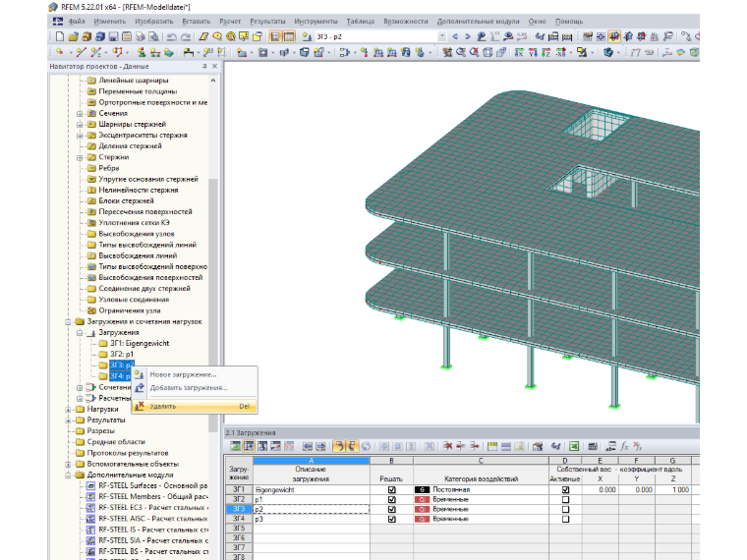Toggle Решать checkbox for ЗГ4 row
Screen dimensions: 747x560
click(391, 519)
